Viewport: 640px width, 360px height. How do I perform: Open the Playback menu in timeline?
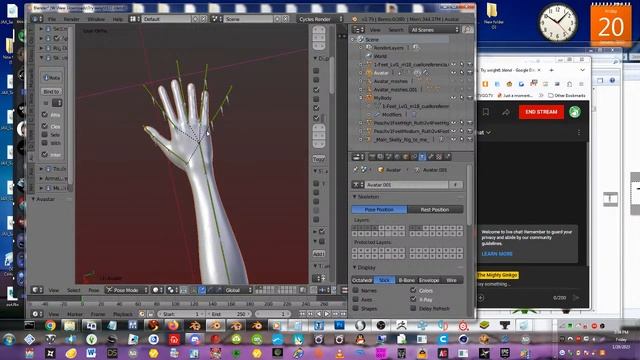coord(123,314)
